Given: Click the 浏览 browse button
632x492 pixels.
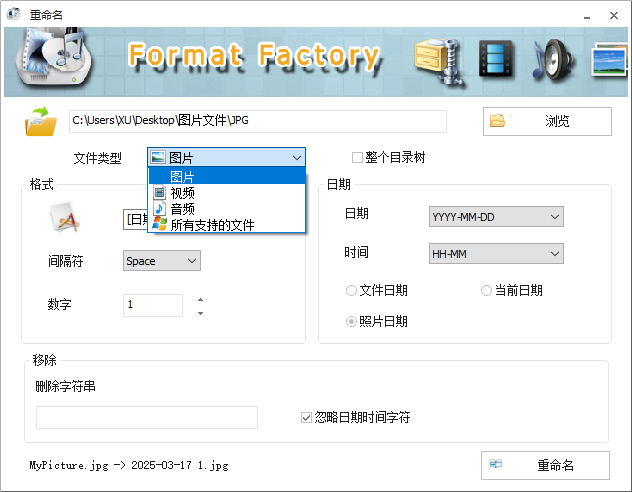Looking at the screenshot, I should pos(547,121).
